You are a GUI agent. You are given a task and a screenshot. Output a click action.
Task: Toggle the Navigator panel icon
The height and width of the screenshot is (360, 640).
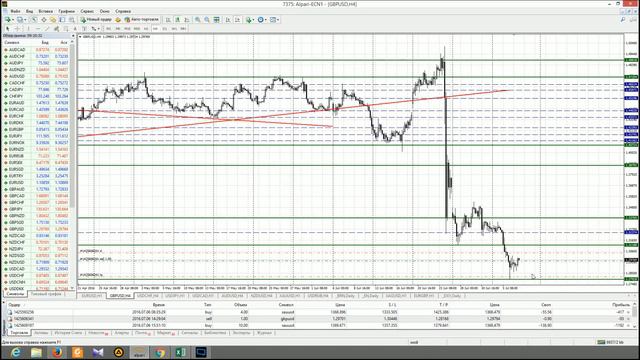(x=53, y=20)
